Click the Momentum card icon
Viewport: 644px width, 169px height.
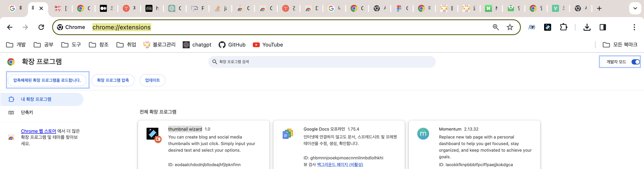pos(423,134)
